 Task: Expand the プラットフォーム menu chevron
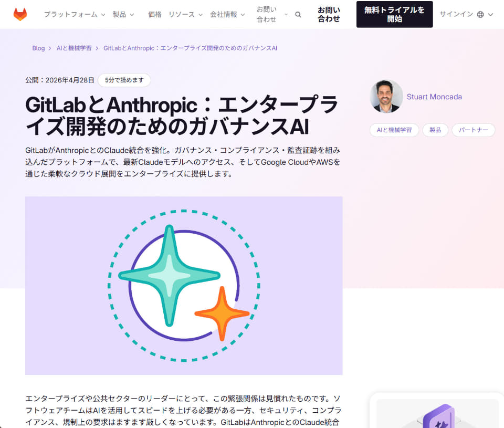[103, 15]
